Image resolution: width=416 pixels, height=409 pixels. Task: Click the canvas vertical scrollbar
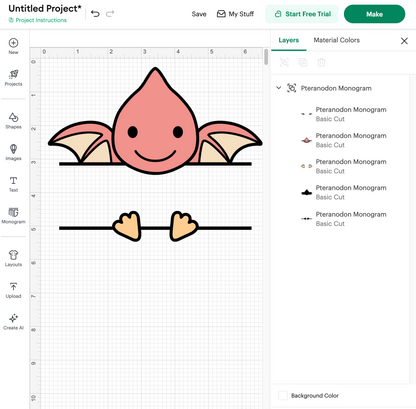266,57
